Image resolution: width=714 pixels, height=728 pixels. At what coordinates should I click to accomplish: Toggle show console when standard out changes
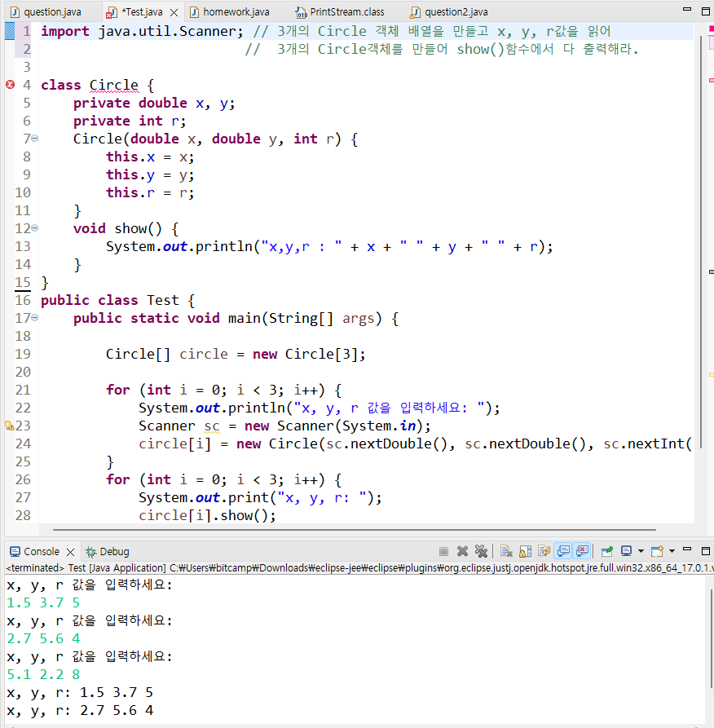563,551
